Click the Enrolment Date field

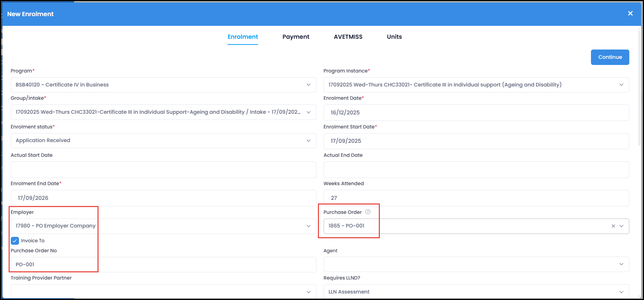click(x=476, y=113)
